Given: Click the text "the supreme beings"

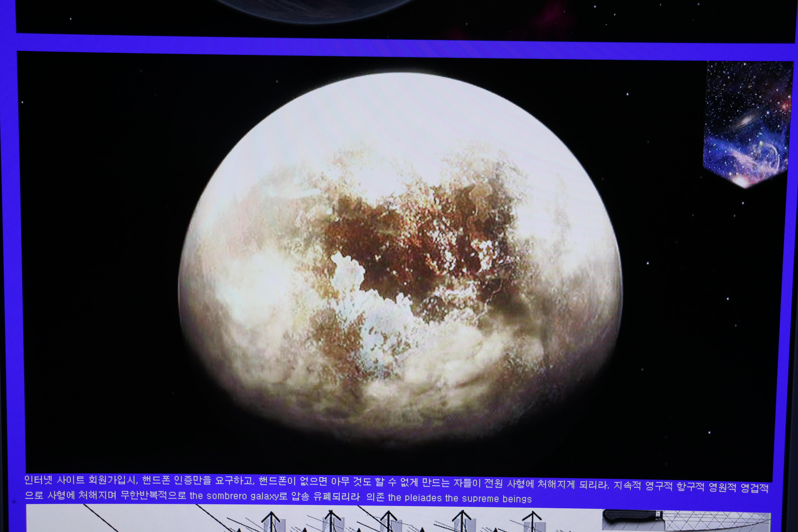Looking at the screenshot, I should 489,499.
